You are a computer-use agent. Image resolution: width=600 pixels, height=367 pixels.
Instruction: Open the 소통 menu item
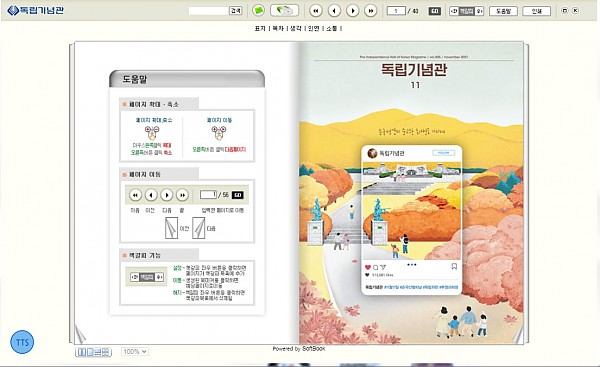point(331,28)
